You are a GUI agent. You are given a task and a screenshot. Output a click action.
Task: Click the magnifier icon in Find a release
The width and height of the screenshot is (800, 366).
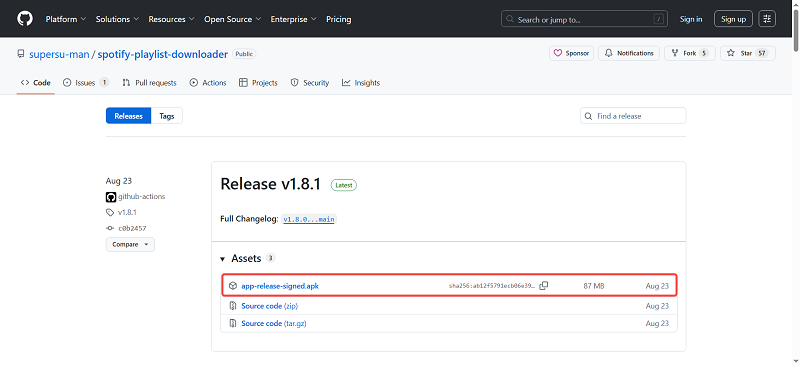tap(589, 116)
